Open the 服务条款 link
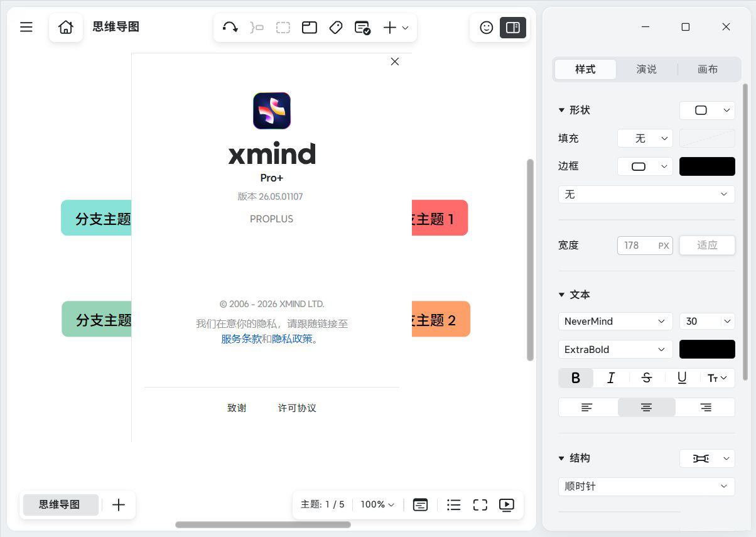 (241, 339)
